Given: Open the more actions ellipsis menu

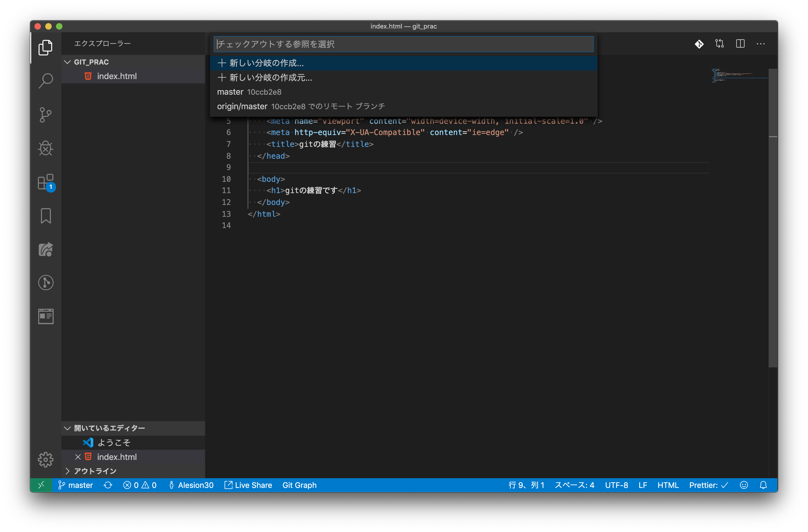Looking at the screenshot, I should (x=760, y=44).
